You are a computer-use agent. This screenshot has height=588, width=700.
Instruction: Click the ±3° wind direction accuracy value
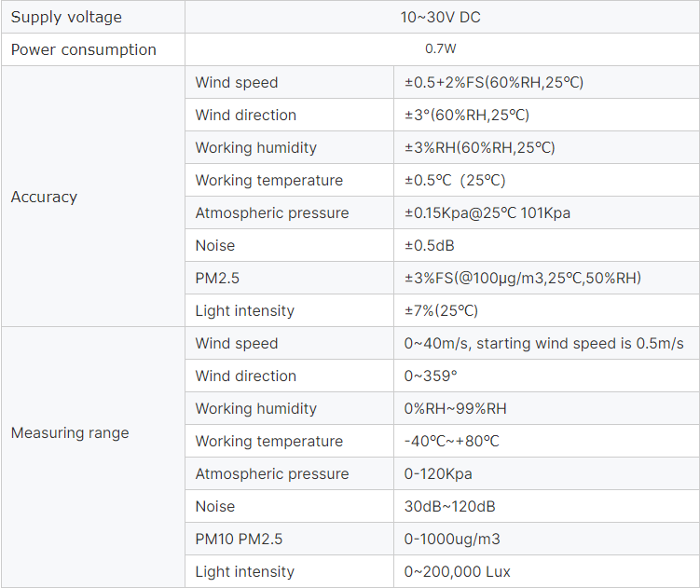467,116
